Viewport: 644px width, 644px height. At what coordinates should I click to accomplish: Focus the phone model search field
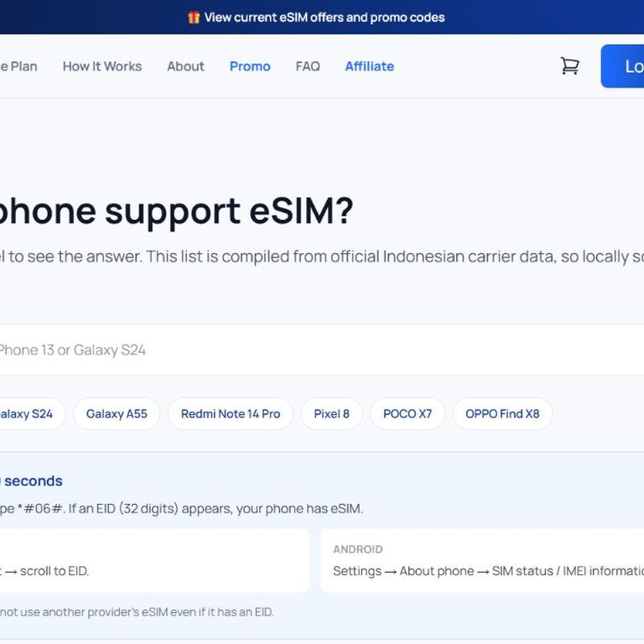(x=322, y=350)
